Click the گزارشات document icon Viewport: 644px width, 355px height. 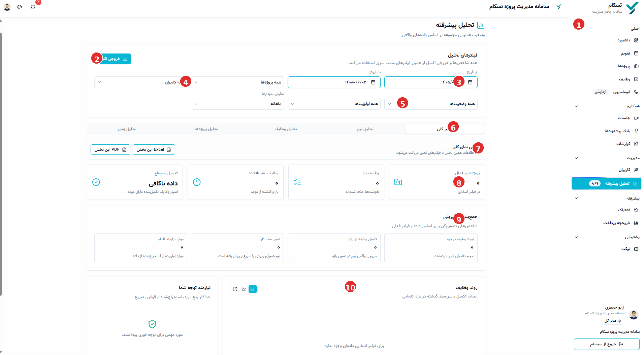point(636,144)
